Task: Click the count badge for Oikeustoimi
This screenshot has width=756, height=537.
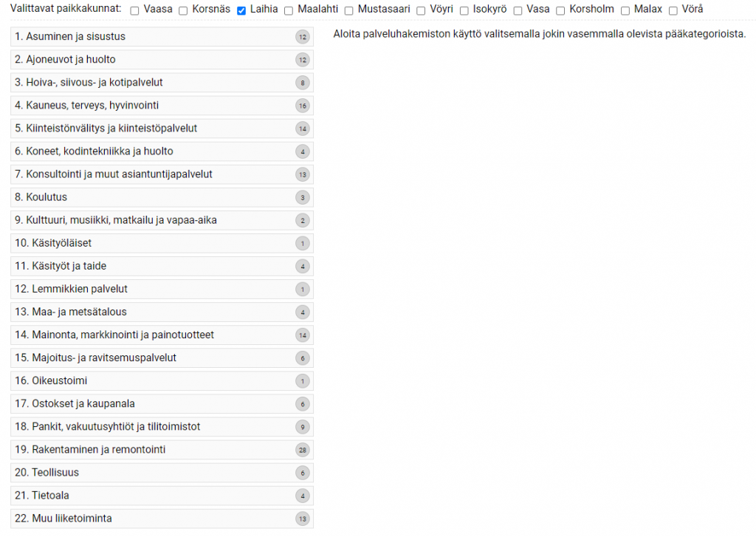Action: tap(302, 381)
